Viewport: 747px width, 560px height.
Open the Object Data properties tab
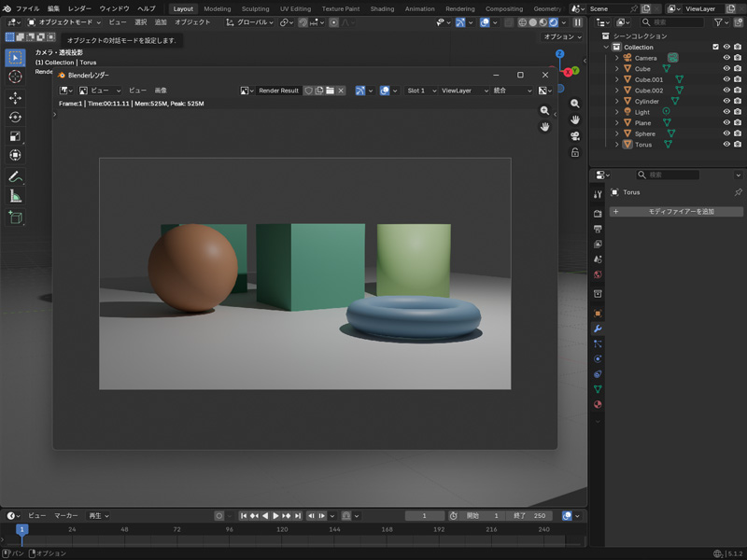click(x=598, y=389)
